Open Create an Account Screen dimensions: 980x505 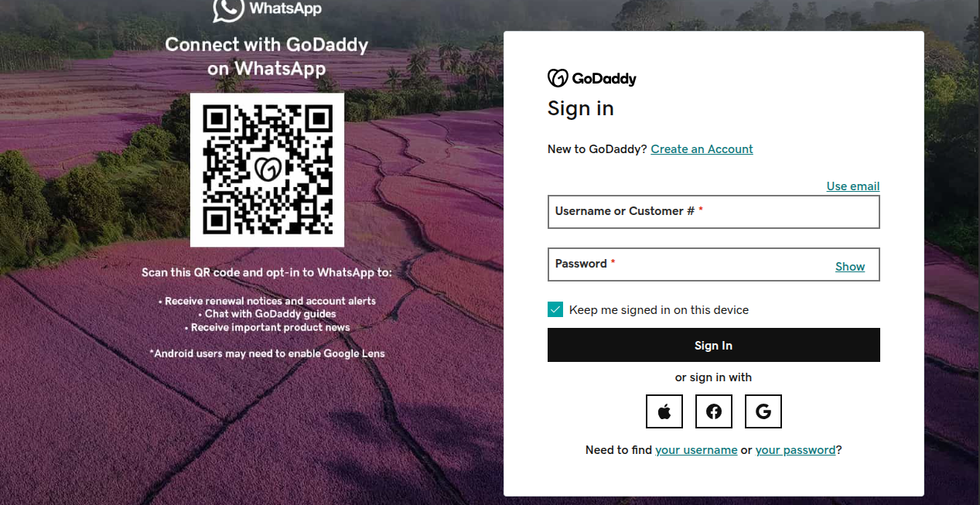coord(702,148)
